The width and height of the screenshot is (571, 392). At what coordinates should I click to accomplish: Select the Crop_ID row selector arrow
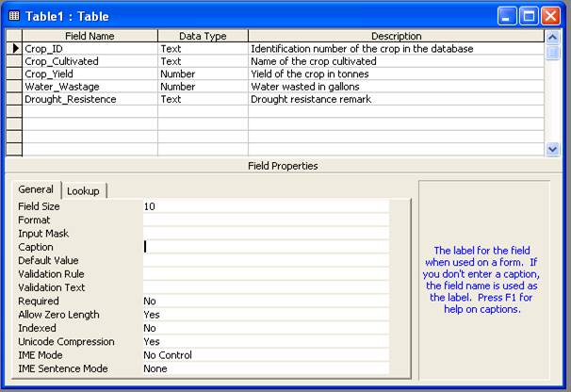14,48
